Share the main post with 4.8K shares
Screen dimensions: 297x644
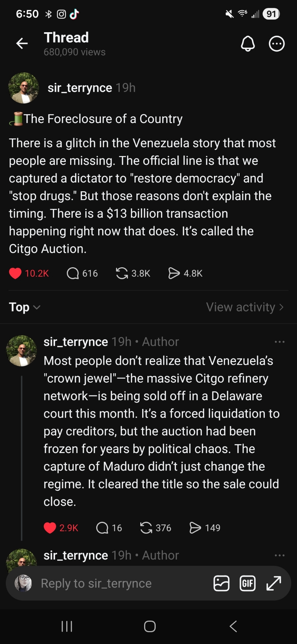click(x=174, y=273)
